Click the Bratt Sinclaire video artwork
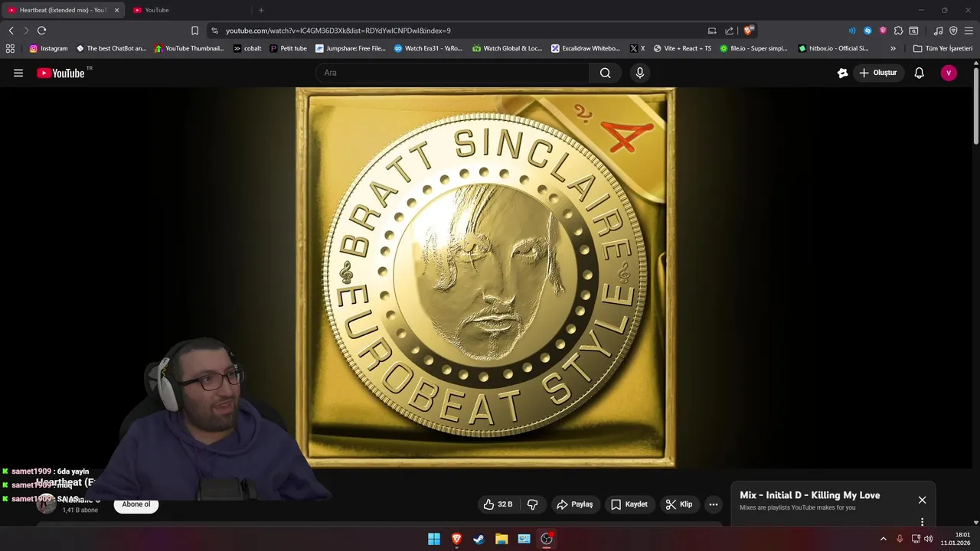Image resolution: width=980 pixels, height=551 pixels. click(x=485, y=277)
